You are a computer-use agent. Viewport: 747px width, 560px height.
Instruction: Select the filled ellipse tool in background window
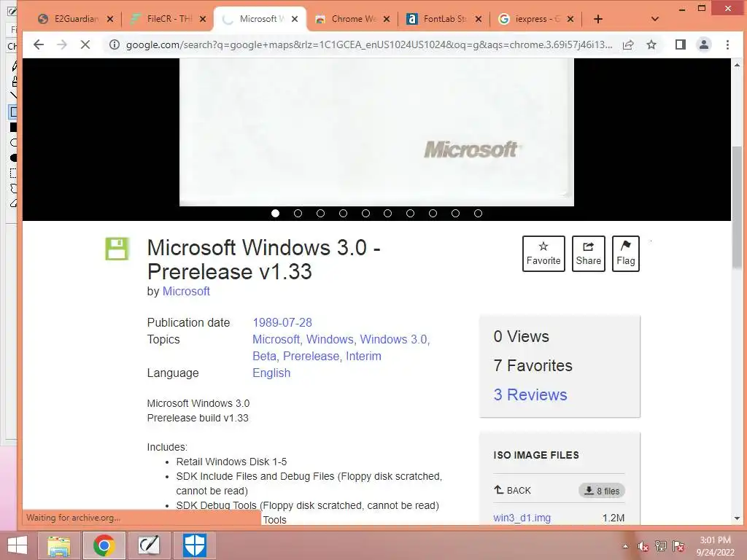(x=13, y=157)
